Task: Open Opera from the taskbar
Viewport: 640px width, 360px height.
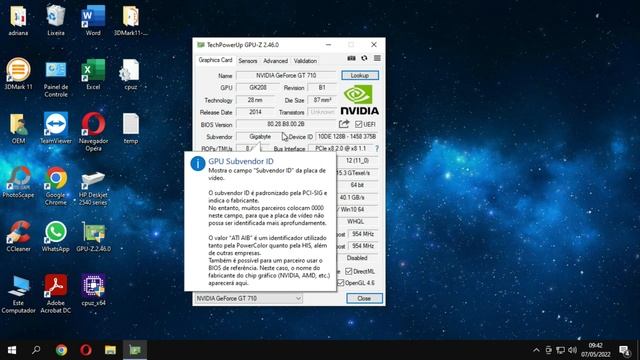Action: tap(86, 350)
